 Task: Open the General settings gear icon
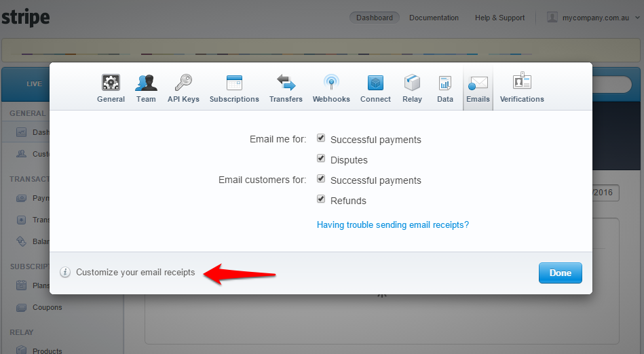(x=111, y=83)
